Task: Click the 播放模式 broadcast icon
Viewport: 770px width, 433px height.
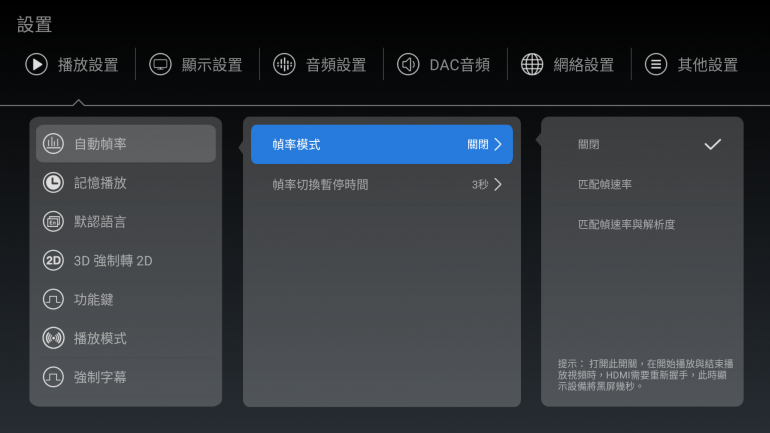Action: [53, 338]
